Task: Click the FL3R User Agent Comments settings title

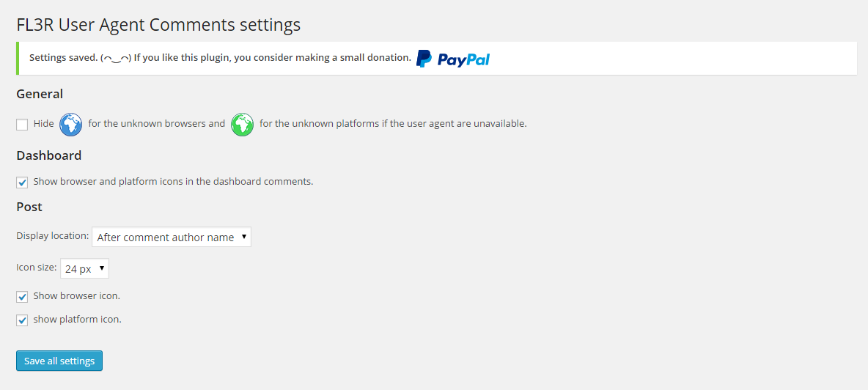Action: 158,25
